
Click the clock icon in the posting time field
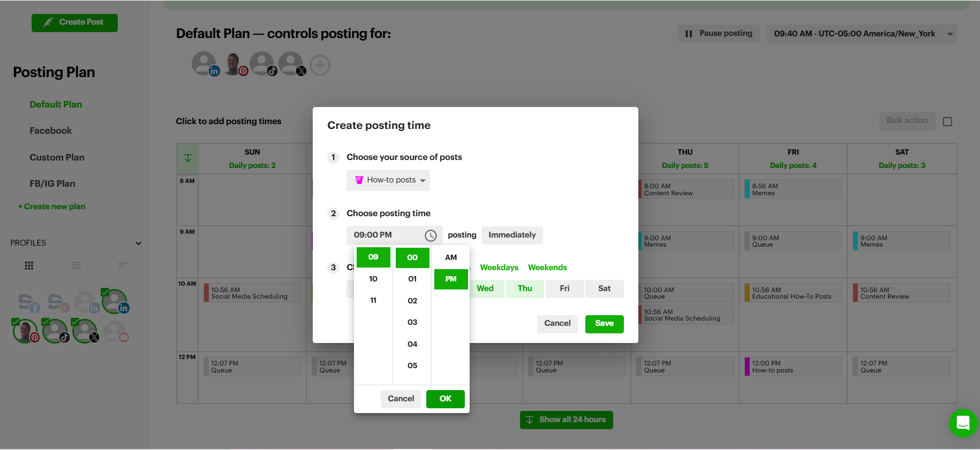[430, 235]
